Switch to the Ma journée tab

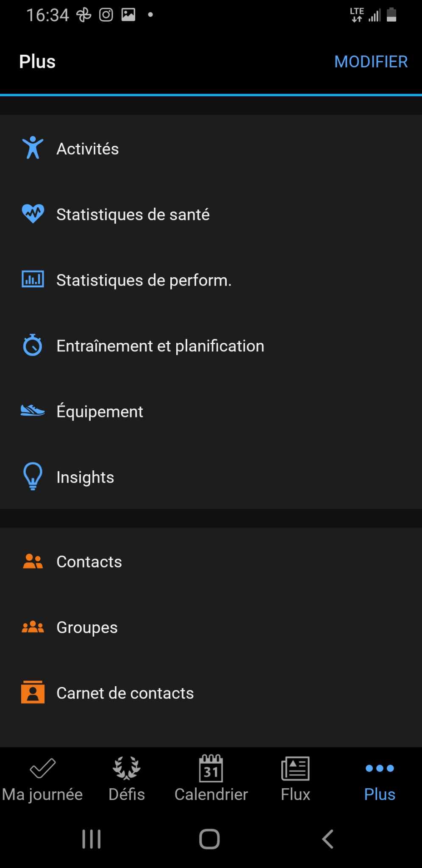[x=42, y=779]
